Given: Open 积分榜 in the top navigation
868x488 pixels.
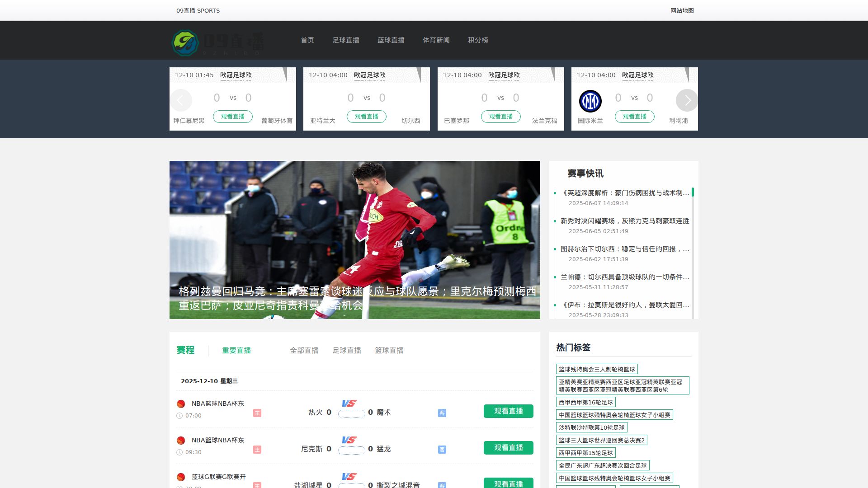Looking at the screenshot, I should point(478,40).
